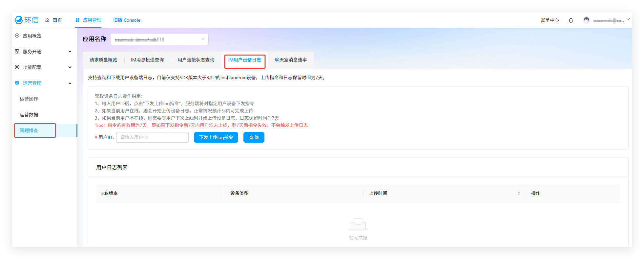This screenshot has width=644, height=259.
Task: Open the 聊天室消息速率 tab
Action: [x=291, y=60]
